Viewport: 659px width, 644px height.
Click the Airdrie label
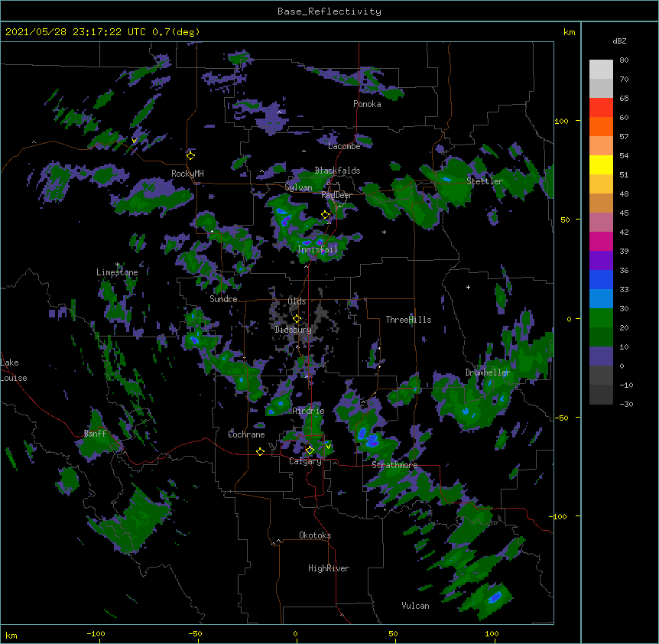click(x=309, y=411)
